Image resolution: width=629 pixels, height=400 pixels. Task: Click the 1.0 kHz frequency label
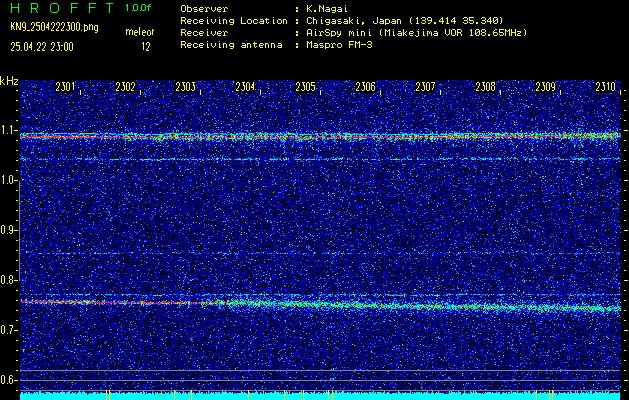(x=9, y=180)
